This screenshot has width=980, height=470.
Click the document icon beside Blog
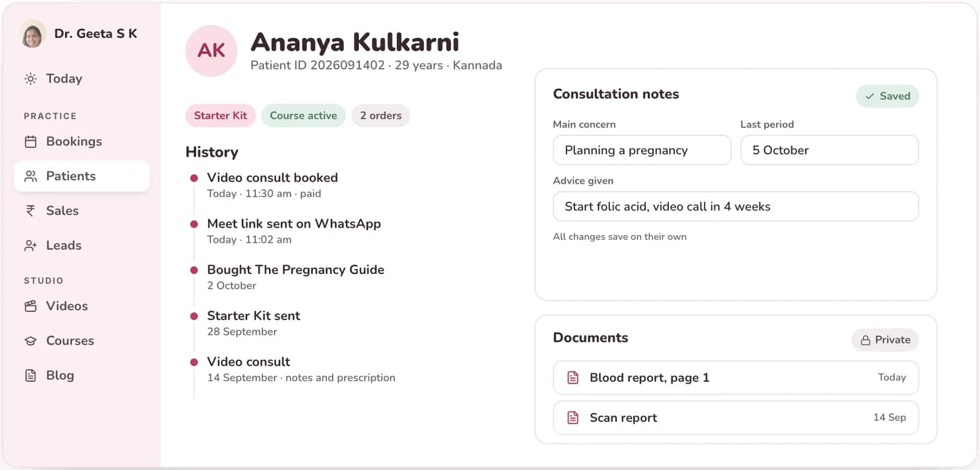click(31, 375)
